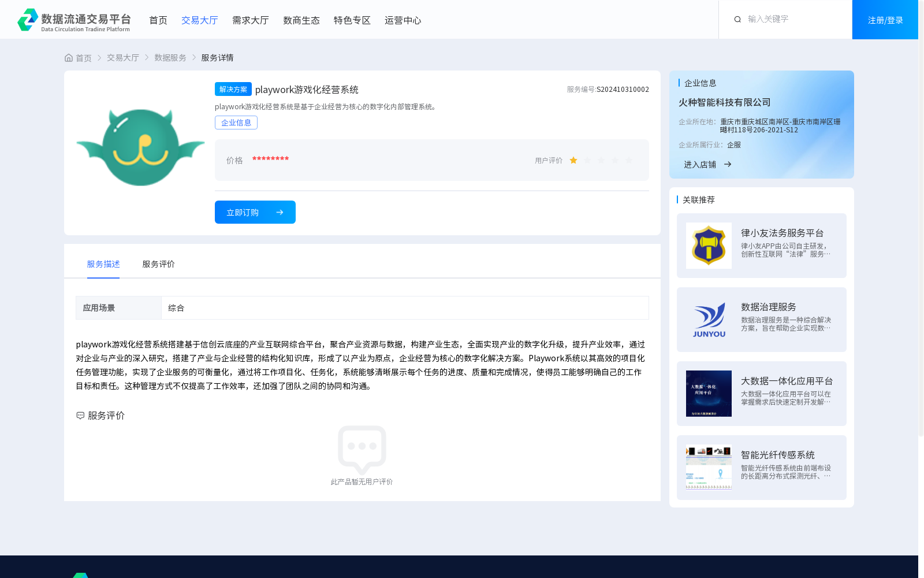Click the playwork product mascot image
Viewport: 924px width, 578px height.
(140, 147)
